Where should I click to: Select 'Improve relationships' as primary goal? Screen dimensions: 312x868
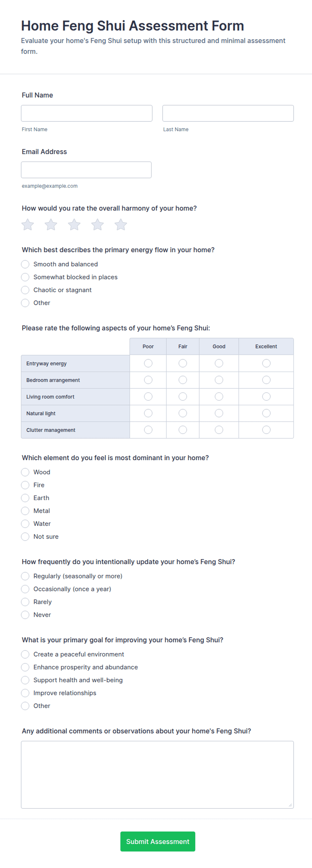[25, 693]
